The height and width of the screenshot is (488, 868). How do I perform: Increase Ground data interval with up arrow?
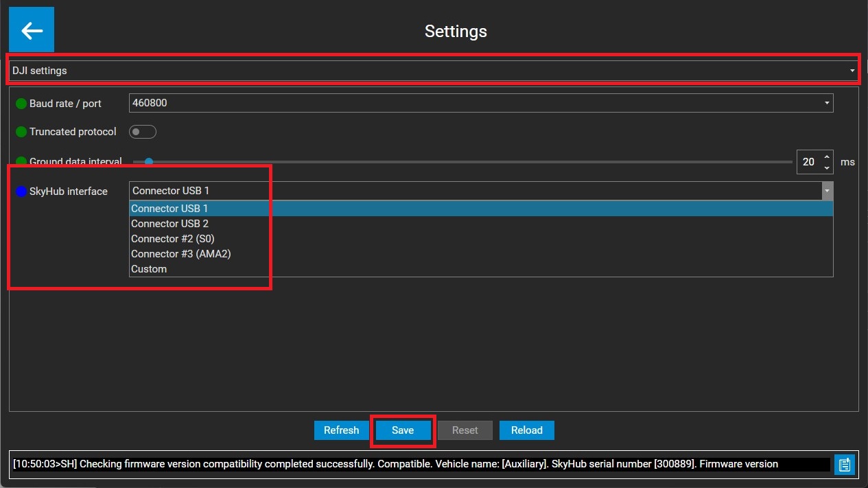[x=827, y=156]
